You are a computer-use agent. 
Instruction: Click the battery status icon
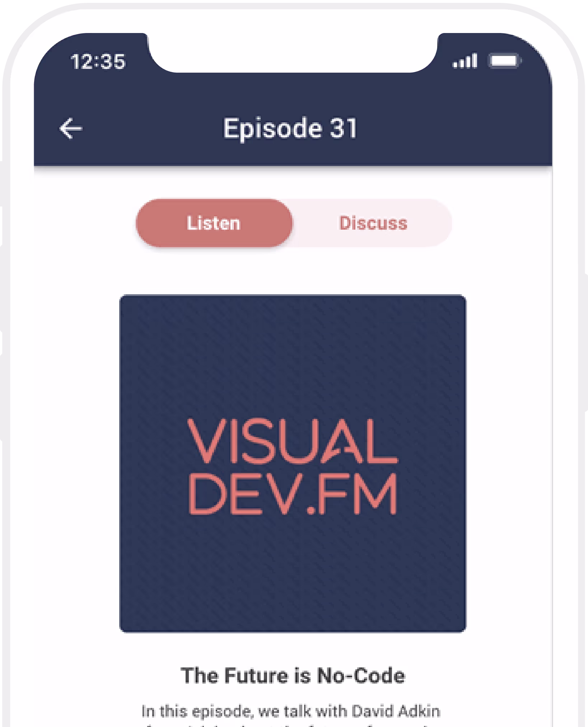(504, 61)
